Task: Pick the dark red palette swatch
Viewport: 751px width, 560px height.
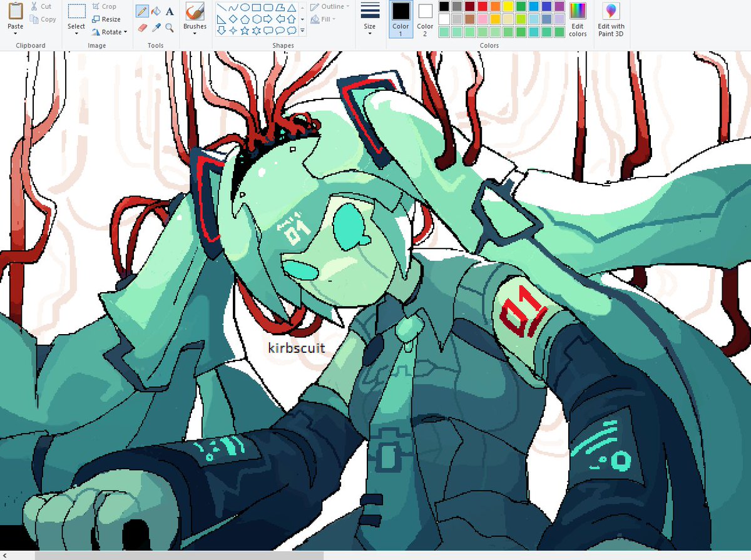Action: [469, 6]
